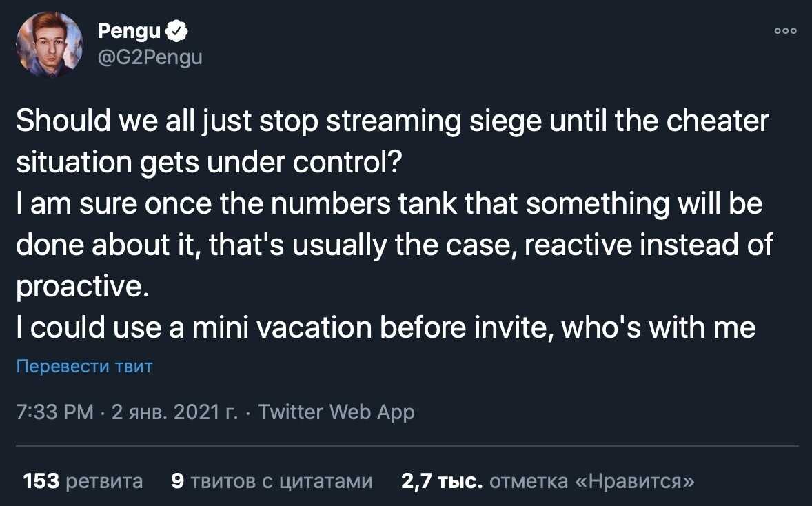Click the line starting "I am sure once"
812x506 pixels.
click(389, 205)
